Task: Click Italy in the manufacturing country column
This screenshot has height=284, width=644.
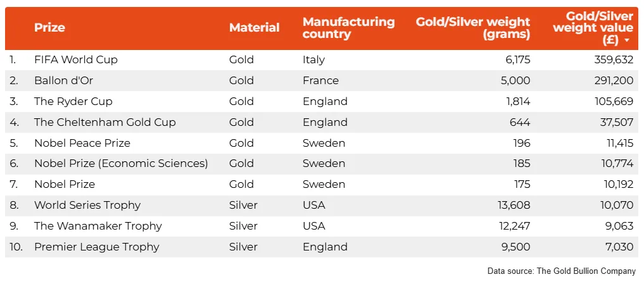Action: (313, 59)
